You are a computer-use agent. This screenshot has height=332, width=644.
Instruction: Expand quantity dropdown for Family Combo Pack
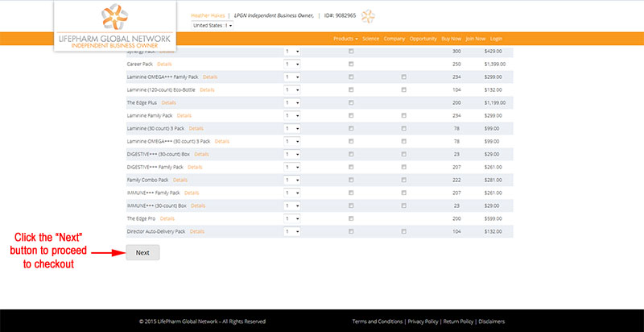click(x=292, y=180)
